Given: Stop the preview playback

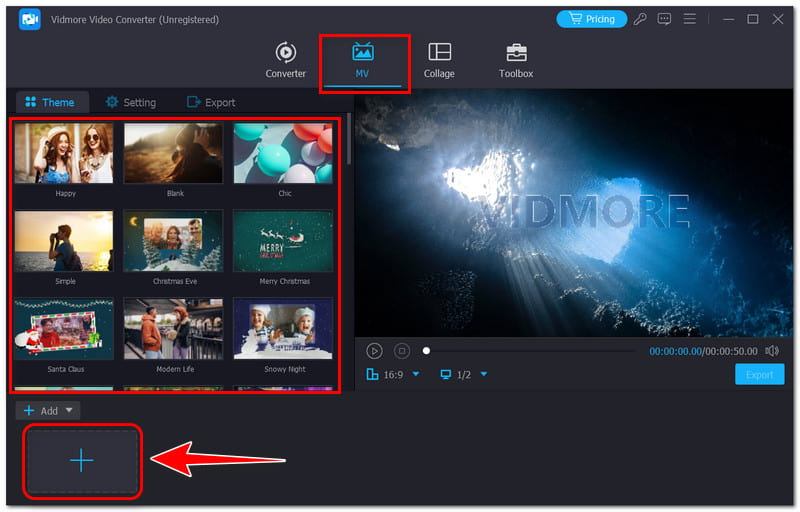Looking at the screenshot, I should (402, 351).
